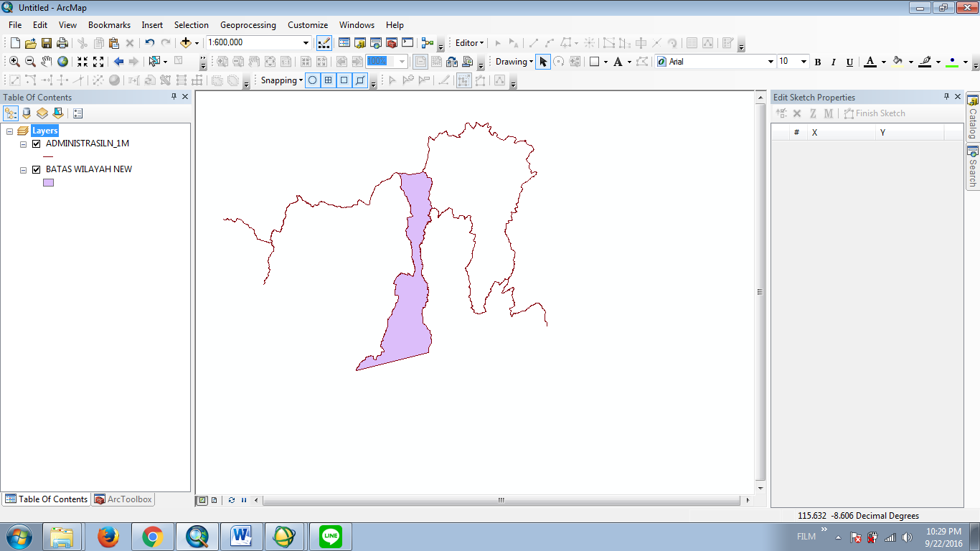Viewport: 980px width, 551px height.
Task: Create a new map document
Action: tap(14, 43)
